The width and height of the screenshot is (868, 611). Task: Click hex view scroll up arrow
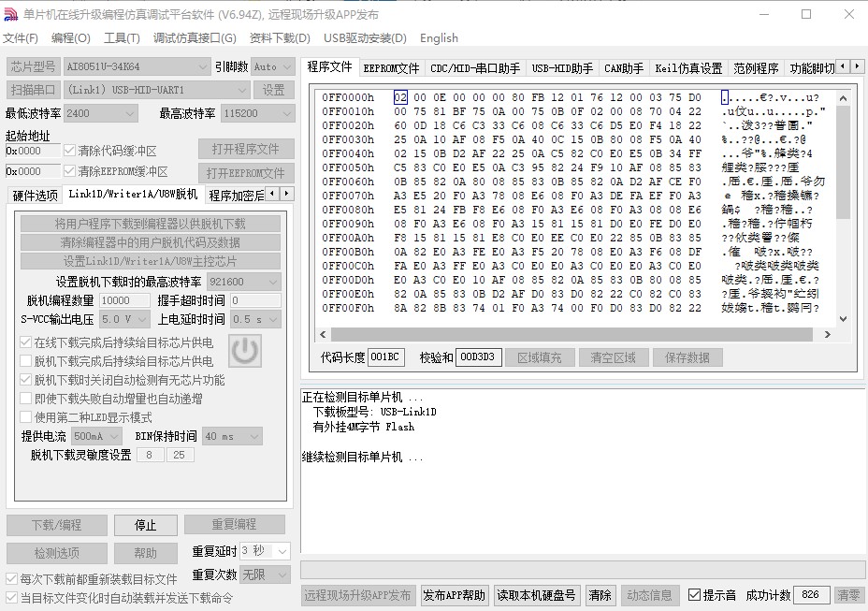[x=843, y=98]
